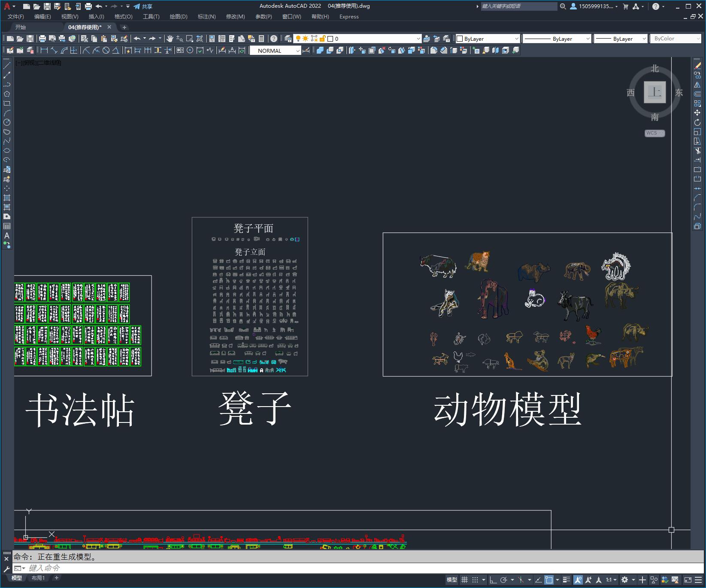Select the Mirror modify tool

click(x=697, y=84)
